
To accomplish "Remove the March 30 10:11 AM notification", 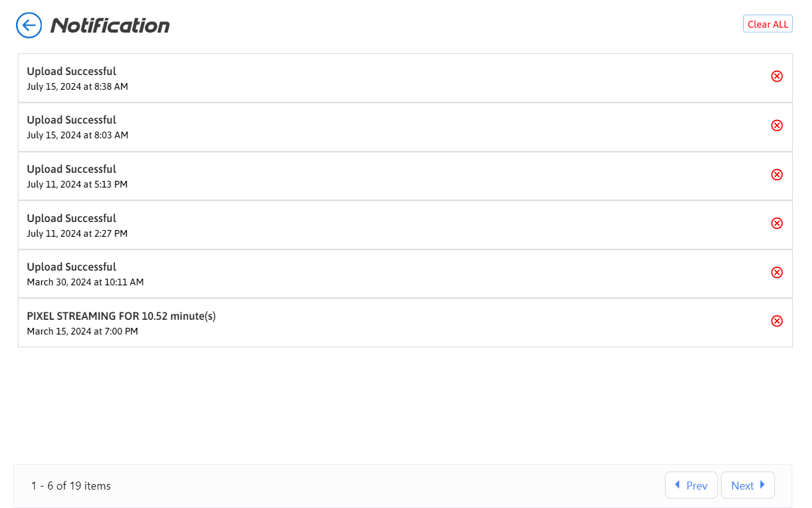I will coord(776,272).
